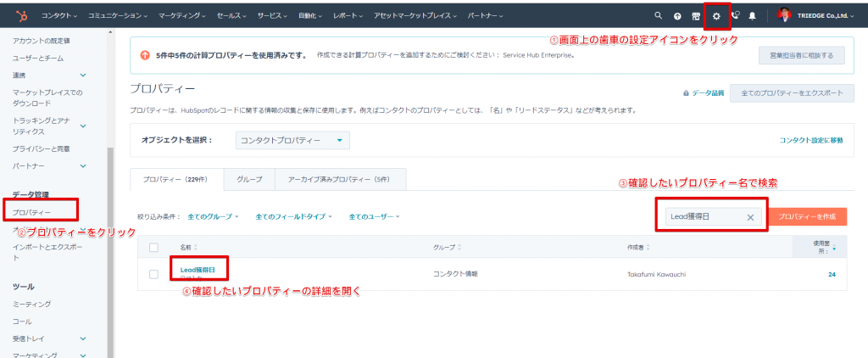
Task: Open TRIEDGE Co.,Ltd. account menu
Action: click(825, 16)
